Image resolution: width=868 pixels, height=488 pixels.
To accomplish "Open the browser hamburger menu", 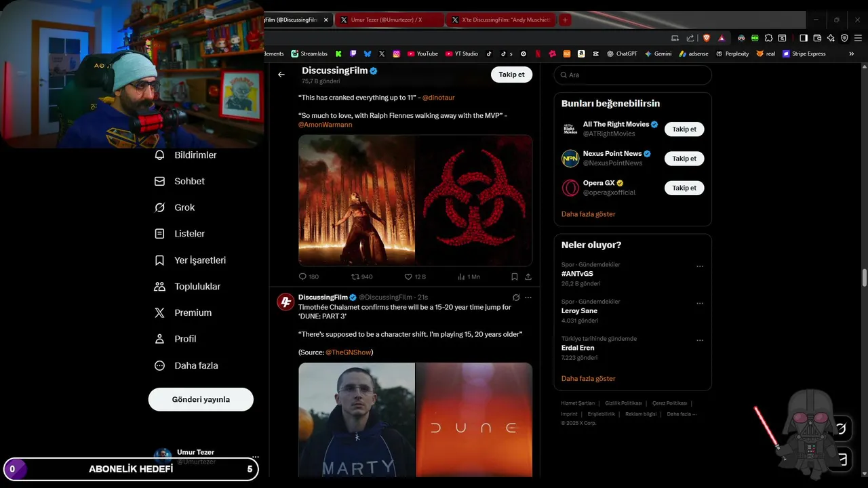I will (x=858, y=38).
